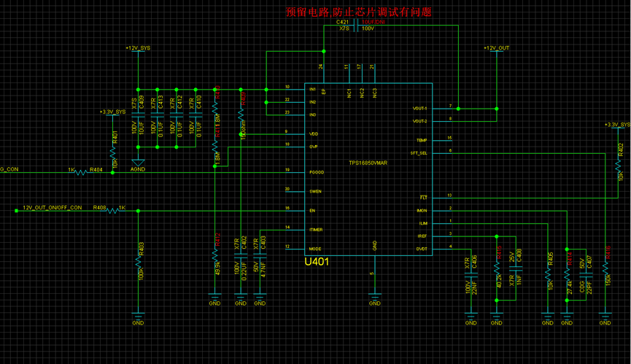
Task: Select the GND symbol under pin 5
Action: [x=375, y=300]
